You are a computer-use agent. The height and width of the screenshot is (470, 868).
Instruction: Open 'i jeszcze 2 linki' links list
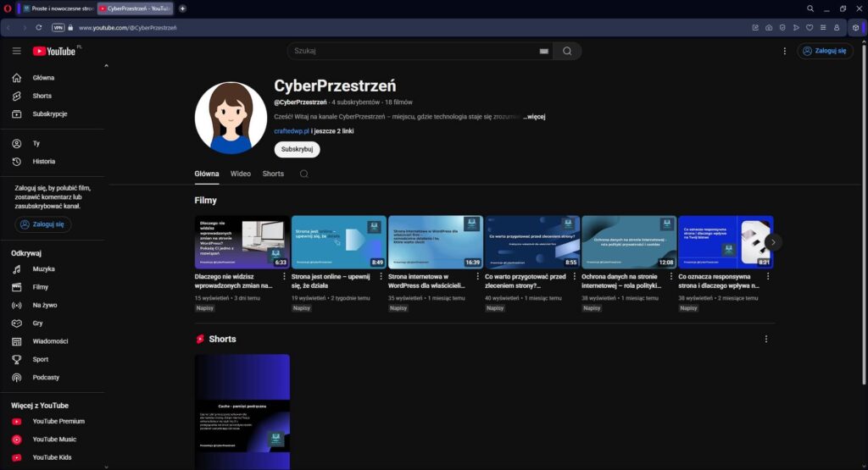332,131
